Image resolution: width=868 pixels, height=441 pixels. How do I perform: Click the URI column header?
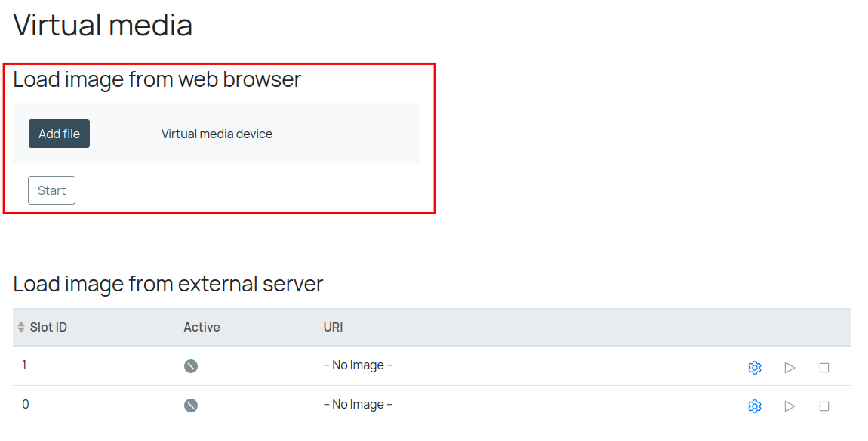coord(333,328)
